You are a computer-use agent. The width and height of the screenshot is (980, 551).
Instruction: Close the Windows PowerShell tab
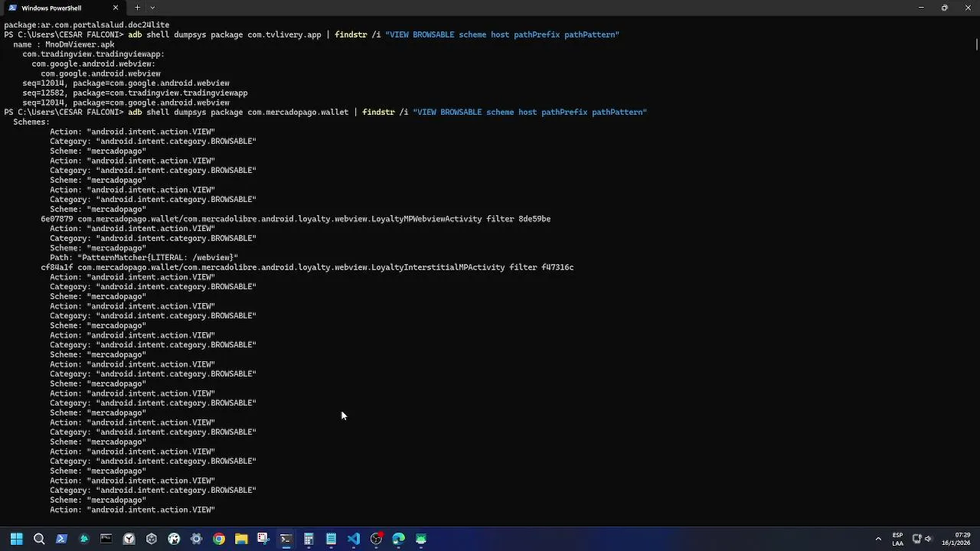point(116,8)
